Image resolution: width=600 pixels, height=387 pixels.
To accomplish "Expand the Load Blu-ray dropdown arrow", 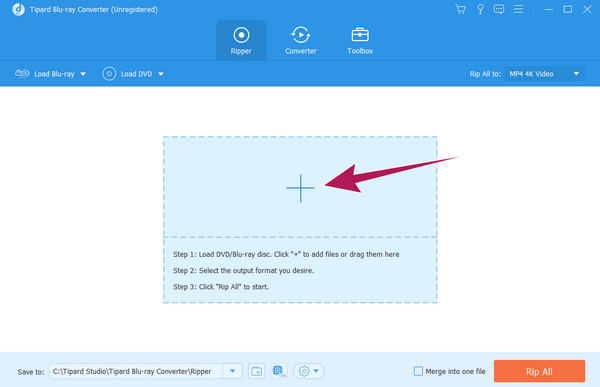I will (83, 74).
